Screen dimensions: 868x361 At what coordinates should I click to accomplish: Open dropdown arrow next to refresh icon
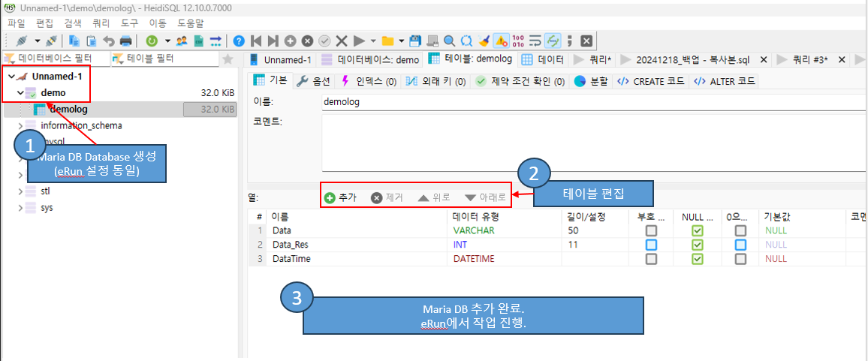(x=167, y=41)
